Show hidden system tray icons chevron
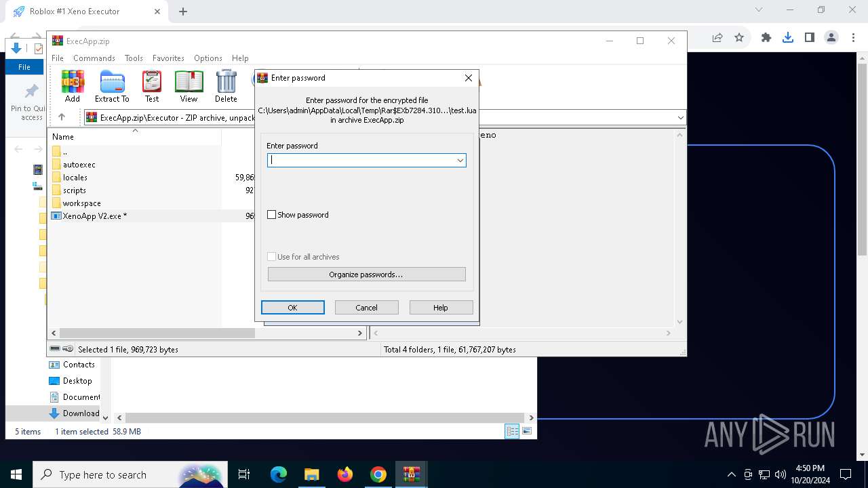868x488 pixels. tap(731, 474)
